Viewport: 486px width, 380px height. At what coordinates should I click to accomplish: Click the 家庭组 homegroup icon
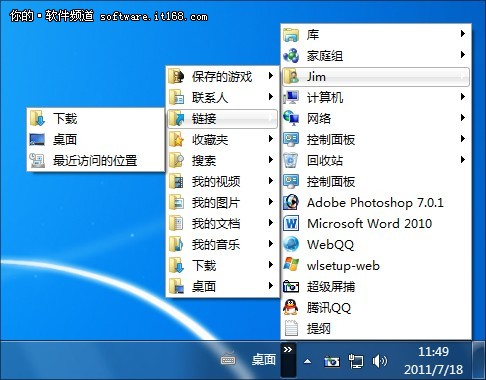click(291, 55)
